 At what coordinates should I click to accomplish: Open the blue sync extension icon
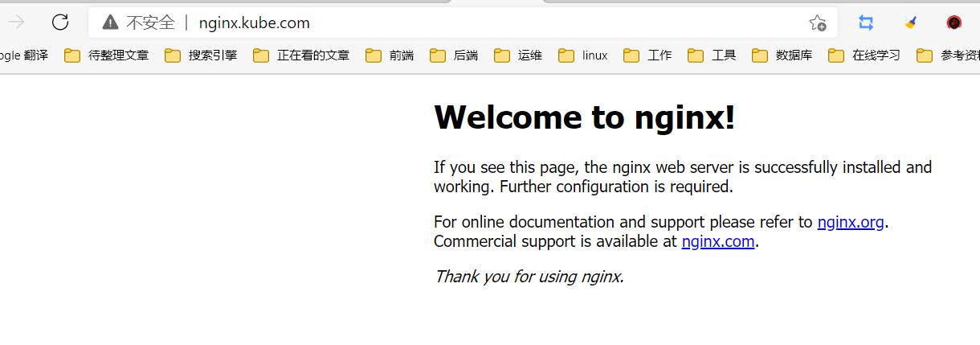(x=866, y=23)
